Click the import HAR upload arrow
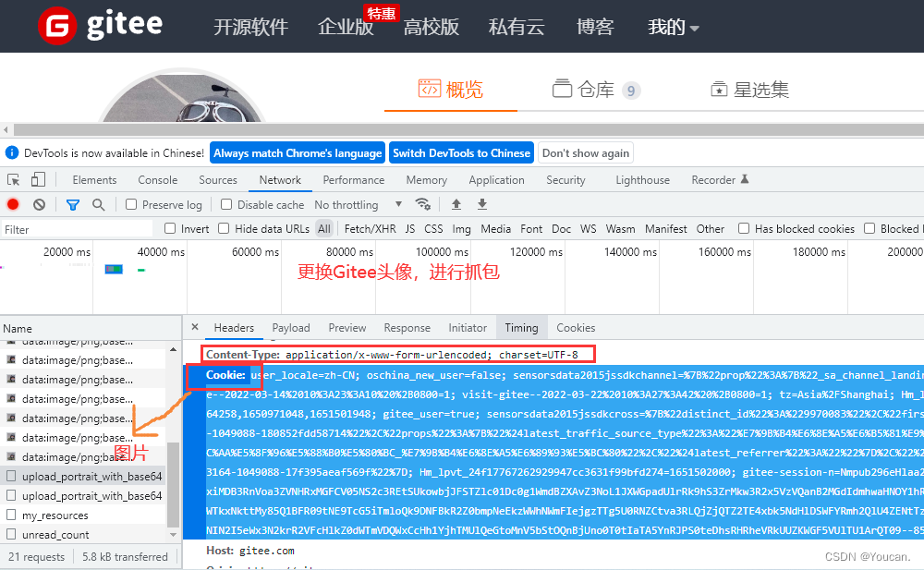The height and width of the screenshot is (570, 924). pyautogui.click(x=456, y=204)
